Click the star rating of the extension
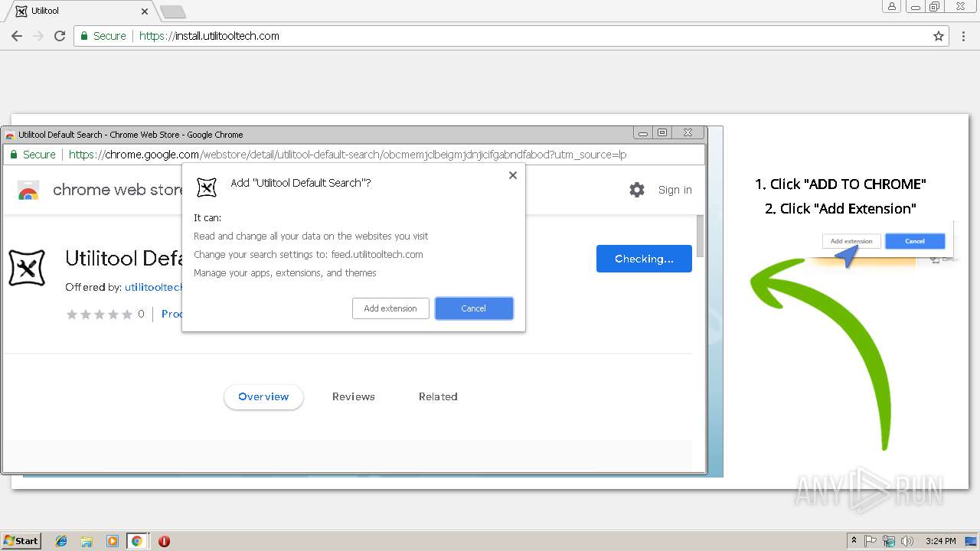980x551 pixels. (100, 315)
